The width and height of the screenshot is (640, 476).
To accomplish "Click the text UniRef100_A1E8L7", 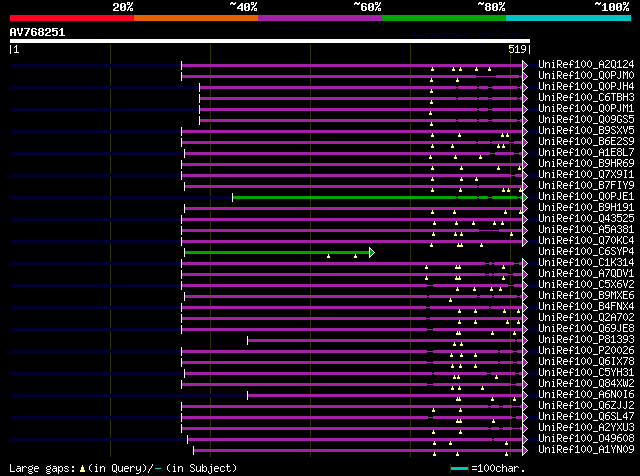I will coord(586,153).
